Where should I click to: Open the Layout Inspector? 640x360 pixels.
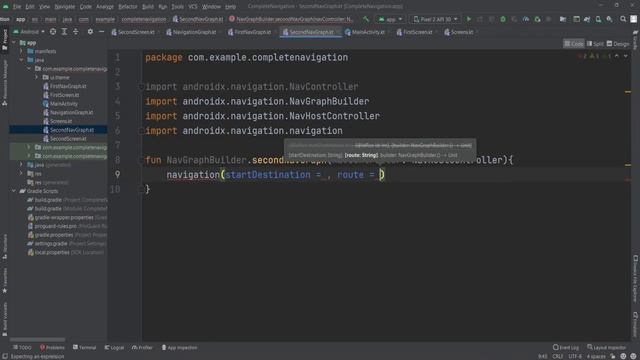(x=607, y=347)
